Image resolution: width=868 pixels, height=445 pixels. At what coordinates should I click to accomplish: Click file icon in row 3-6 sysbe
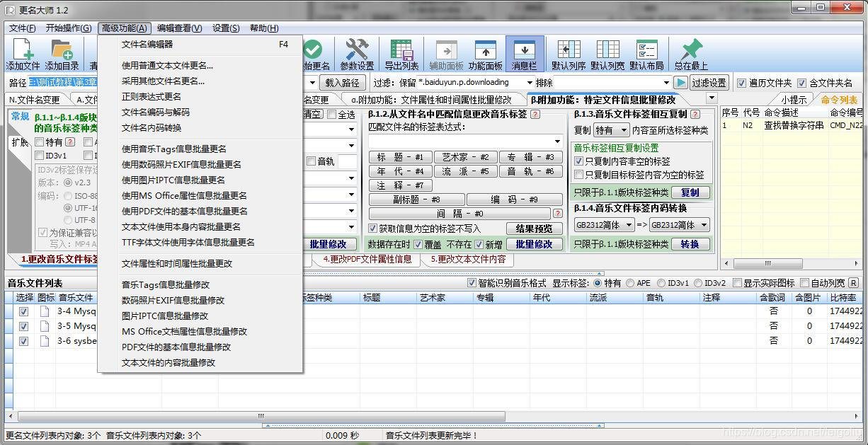coord(45,341)
